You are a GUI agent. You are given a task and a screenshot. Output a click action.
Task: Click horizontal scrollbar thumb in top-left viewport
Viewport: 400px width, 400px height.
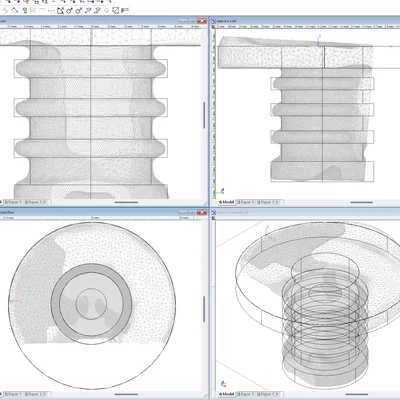click(126, 202)
